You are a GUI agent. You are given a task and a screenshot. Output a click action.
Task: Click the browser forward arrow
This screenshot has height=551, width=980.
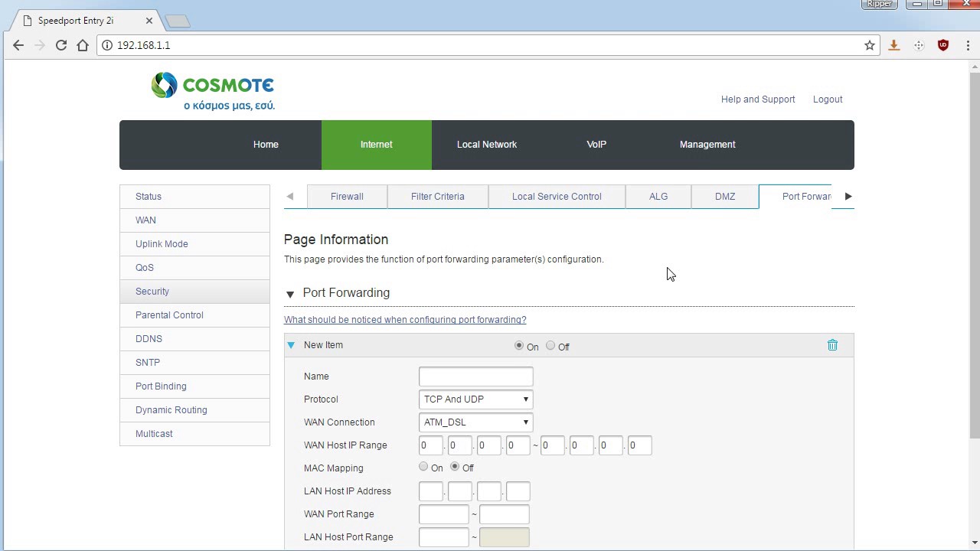40,45
